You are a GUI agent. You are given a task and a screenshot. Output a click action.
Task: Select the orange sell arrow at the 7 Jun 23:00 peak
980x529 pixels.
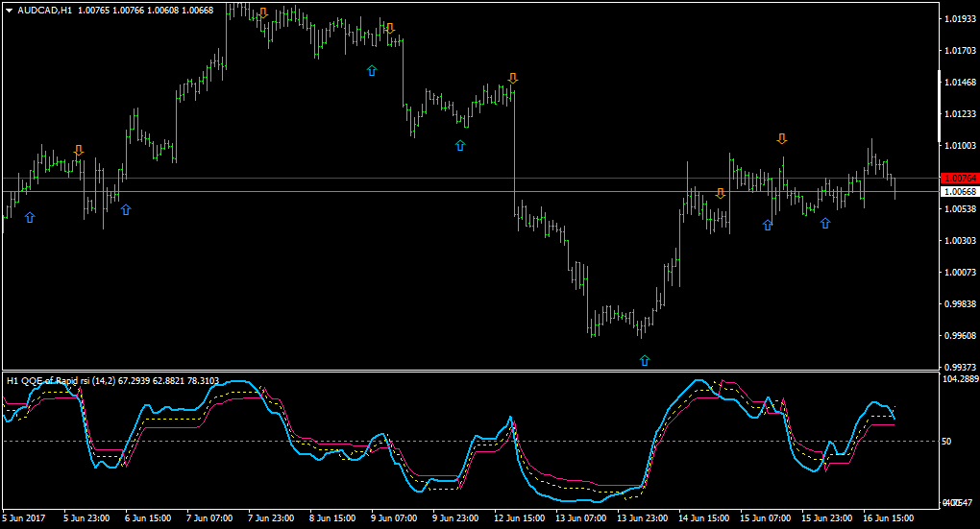(263, 13)
